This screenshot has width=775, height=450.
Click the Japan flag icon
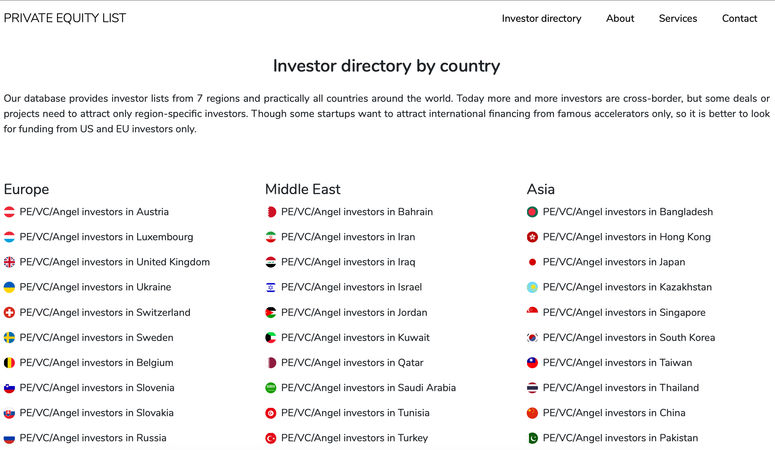pos(532,262)
